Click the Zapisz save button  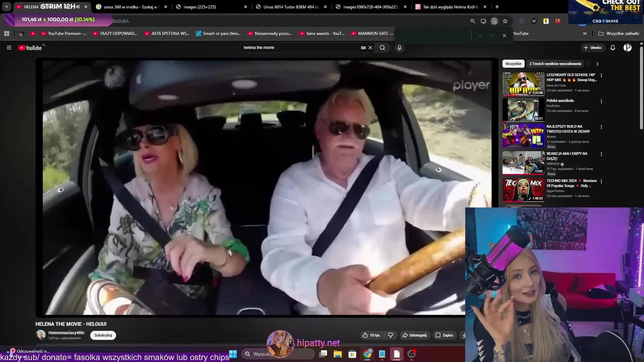(444, 335)
